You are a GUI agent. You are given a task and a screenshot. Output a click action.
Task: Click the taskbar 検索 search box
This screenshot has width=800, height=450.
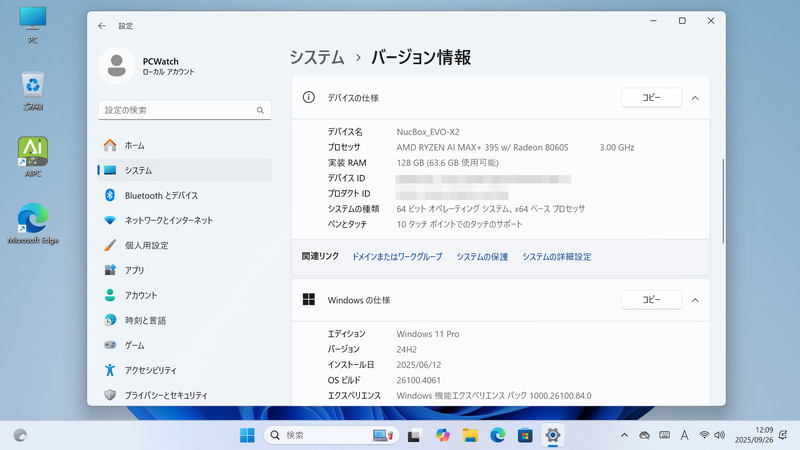(x=331, y=435)
